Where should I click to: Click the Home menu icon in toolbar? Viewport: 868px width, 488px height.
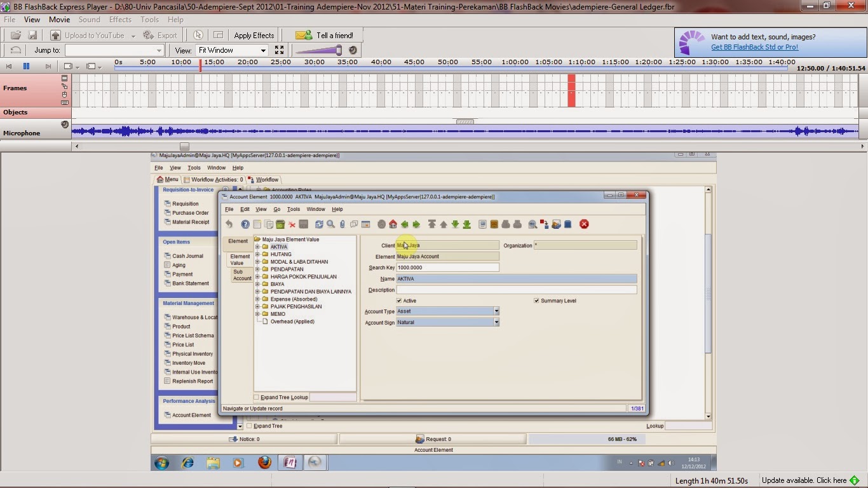[393, 224]
